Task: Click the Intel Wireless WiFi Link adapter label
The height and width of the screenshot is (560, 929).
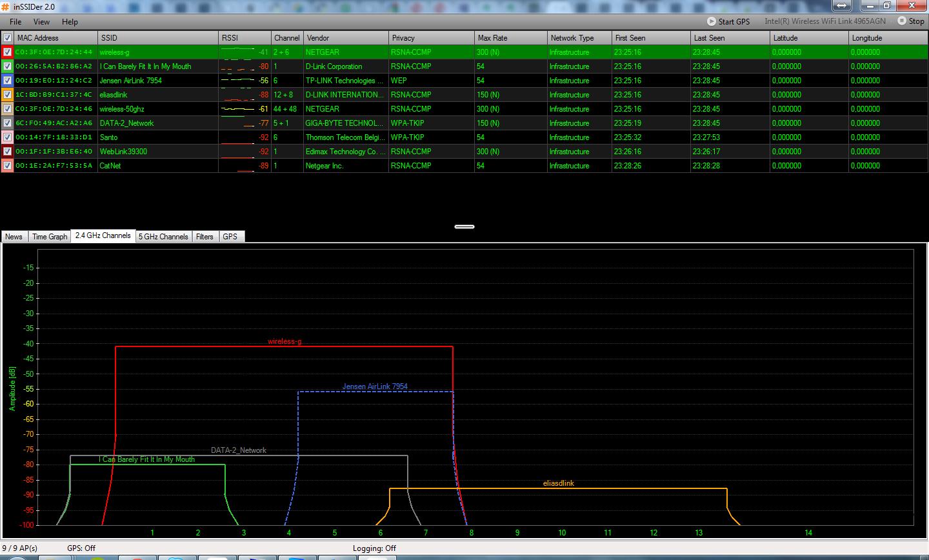Action: [x=825, y=21]
